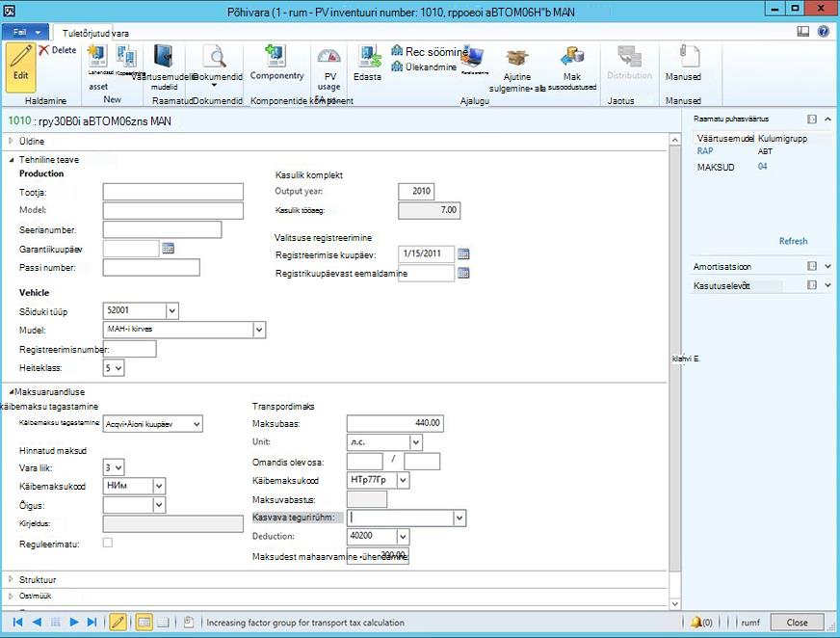
Task: Open Õigus dropdown
Action: pyautogui.click(x=159, y=505)
